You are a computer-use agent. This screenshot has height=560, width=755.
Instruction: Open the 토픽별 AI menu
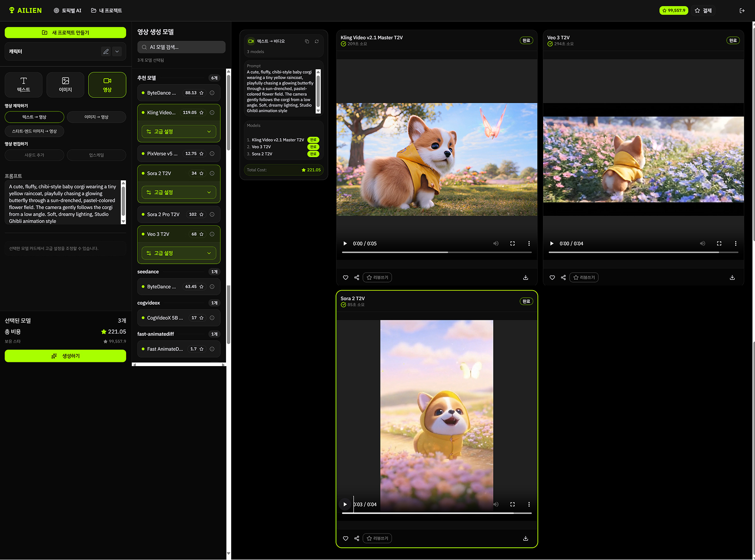pos(67,10)
